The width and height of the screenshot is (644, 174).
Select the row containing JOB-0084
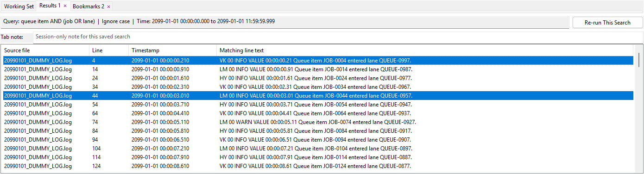(318, 131)
